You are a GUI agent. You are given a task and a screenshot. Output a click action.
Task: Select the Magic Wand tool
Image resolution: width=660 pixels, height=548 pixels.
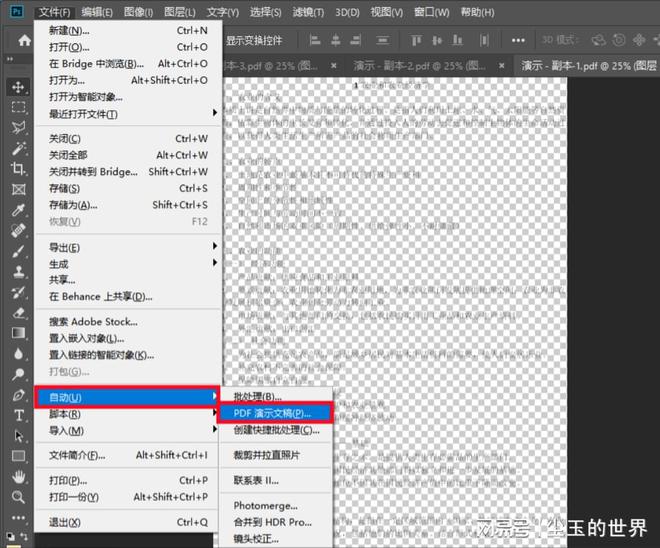18,148
